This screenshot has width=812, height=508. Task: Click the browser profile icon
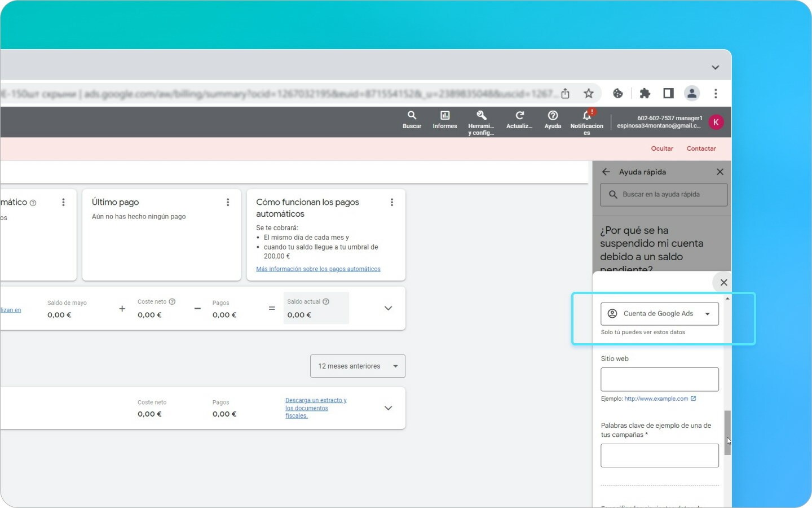click(692, 94)
